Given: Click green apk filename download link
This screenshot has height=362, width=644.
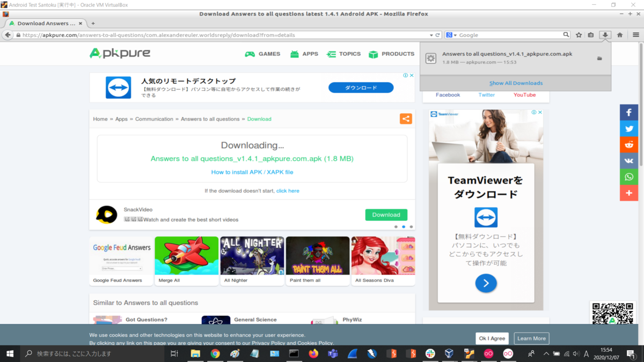Looking at the screenshot, I should [x=252, y=159].
